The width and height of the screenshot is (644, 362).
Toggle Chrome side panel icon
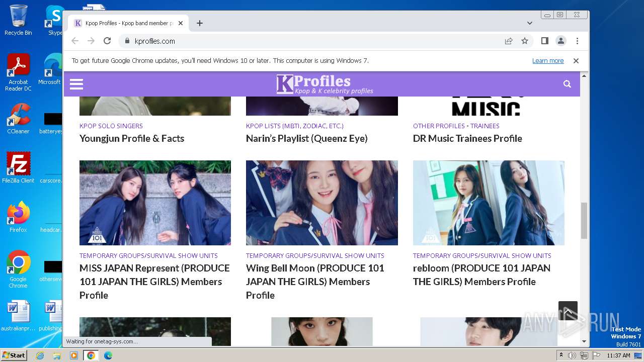click(x=544, y=41)
